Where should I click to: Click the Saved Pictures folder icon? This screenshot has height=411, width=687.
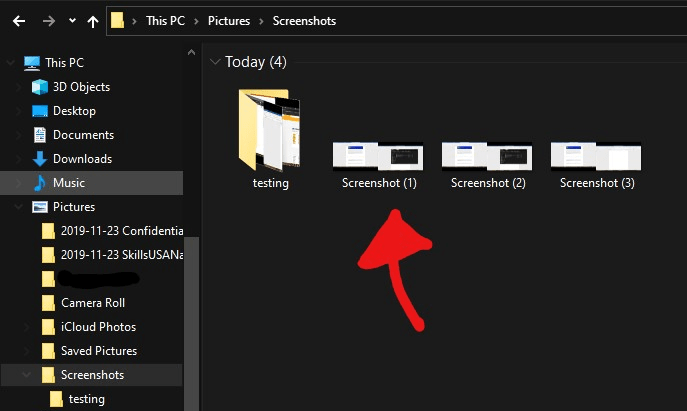pyautogui.click(x=48, y=351)
